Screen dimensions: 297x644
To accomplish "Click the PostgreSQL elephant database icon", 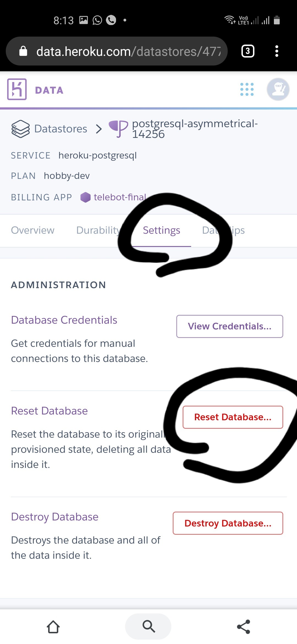I will [x=118, y=128].
